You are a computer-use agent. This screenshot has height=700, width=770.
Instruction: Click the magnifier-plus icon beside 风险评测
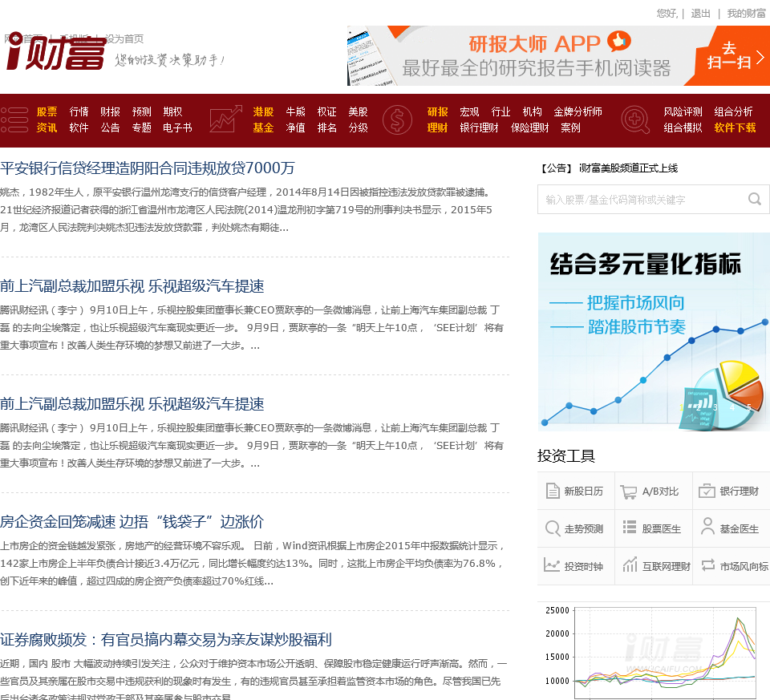635,119
